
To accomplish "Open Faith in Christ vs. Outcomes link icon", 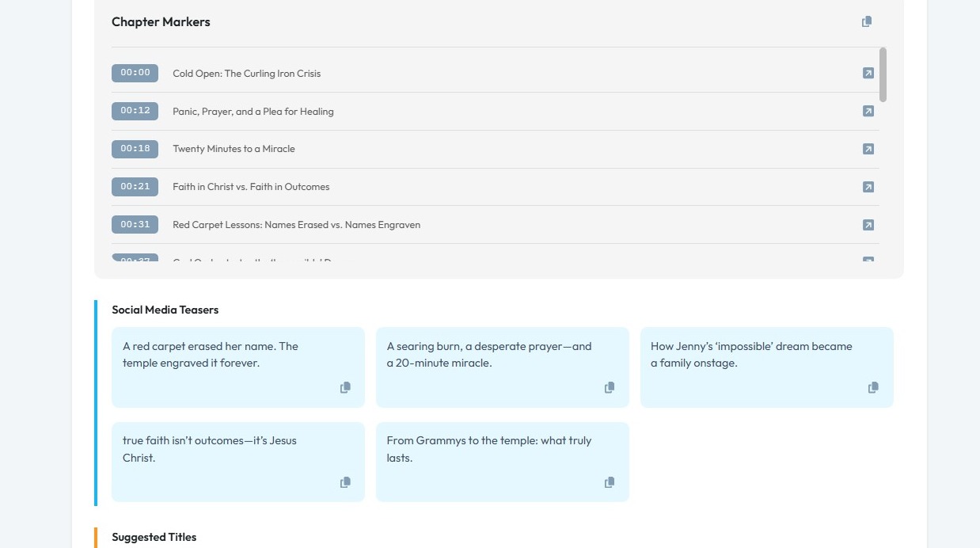I will [868, 187].
